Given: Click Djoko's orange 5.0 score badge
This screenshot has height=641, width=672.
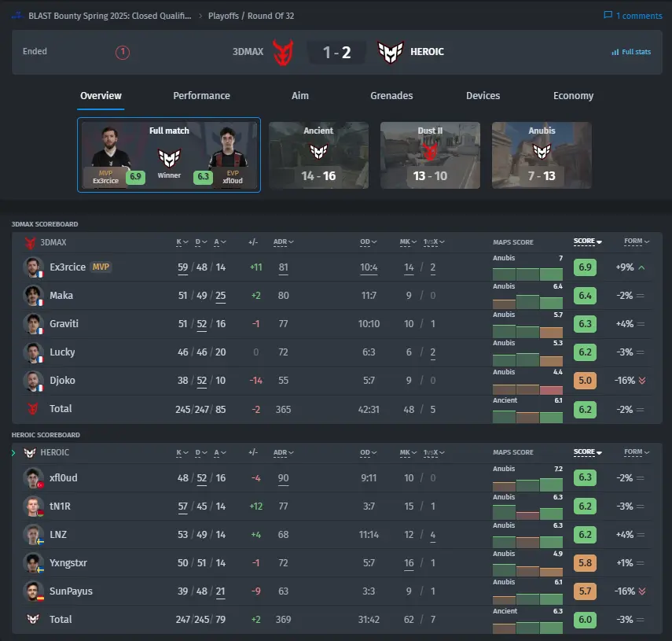Looking at the screenshot, I should tap(585, 381).
